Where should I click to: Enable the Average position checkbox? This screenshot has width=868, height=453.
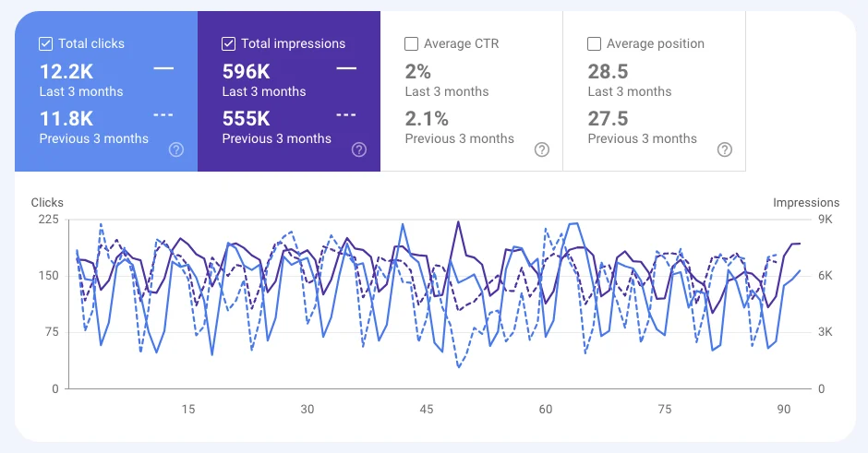pyautogui.click(x=594, y=43)
